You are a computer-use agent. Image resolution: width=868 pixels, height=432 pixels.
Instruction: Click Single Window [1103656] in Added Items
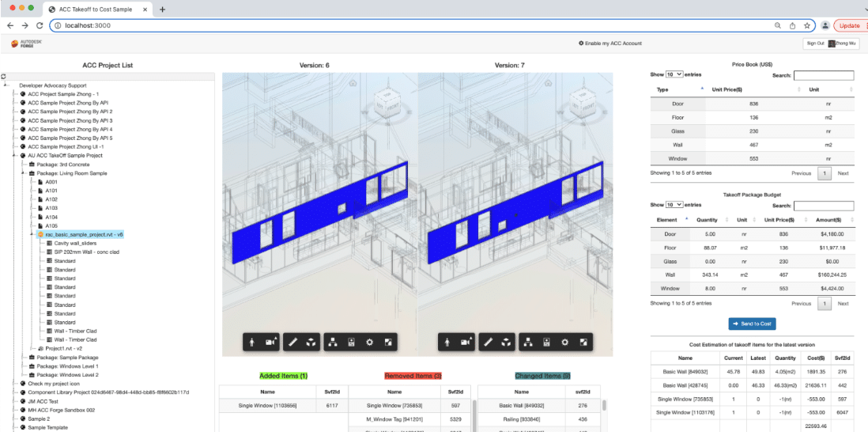(267, 406)
